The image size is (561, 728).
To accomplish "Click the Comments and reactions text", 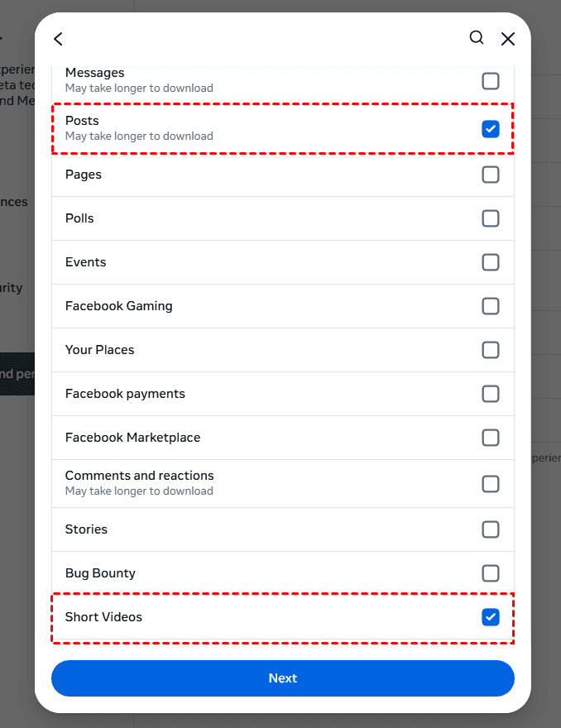I will (x=139, y=476).
